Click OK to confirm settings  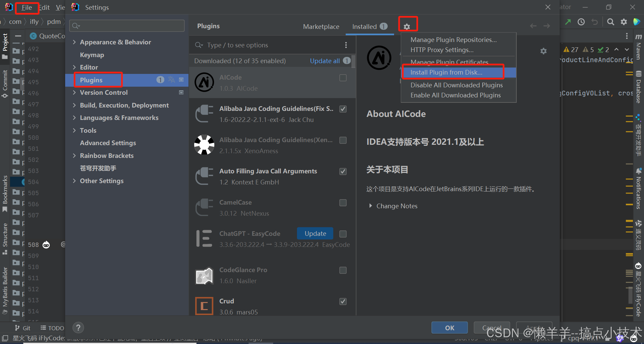[449, 328]
